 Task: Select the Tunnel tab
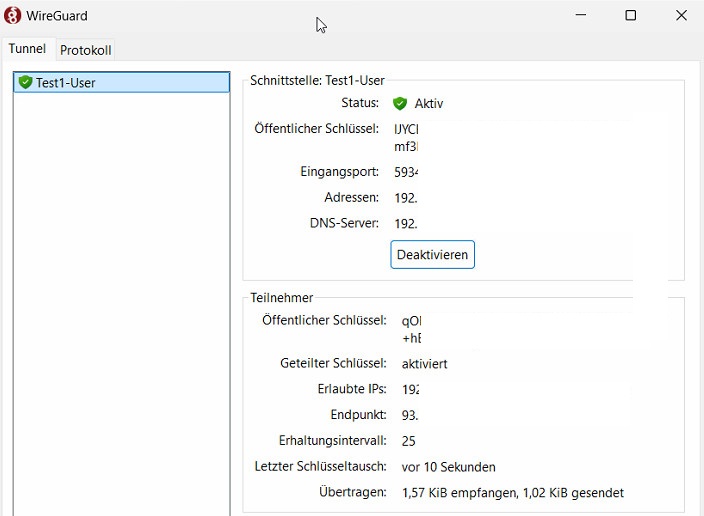coord(27,49)
